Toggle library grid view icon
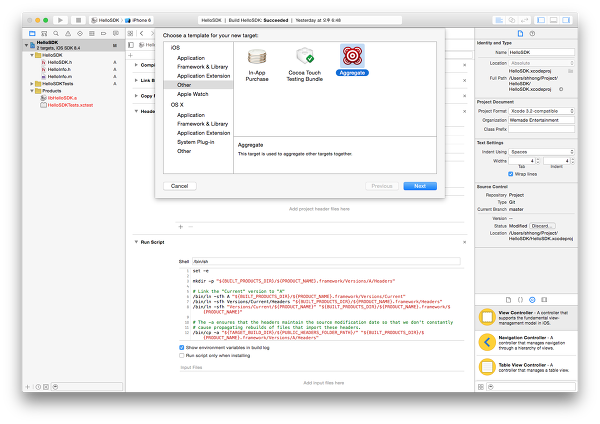Viewport: 600px width, 424px height. (481, 387)
